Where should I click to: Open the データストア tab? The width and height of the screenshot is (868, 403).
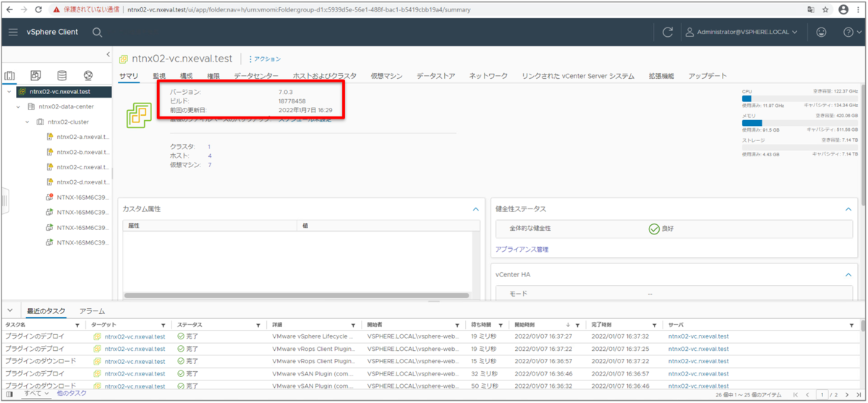[436, 76]
